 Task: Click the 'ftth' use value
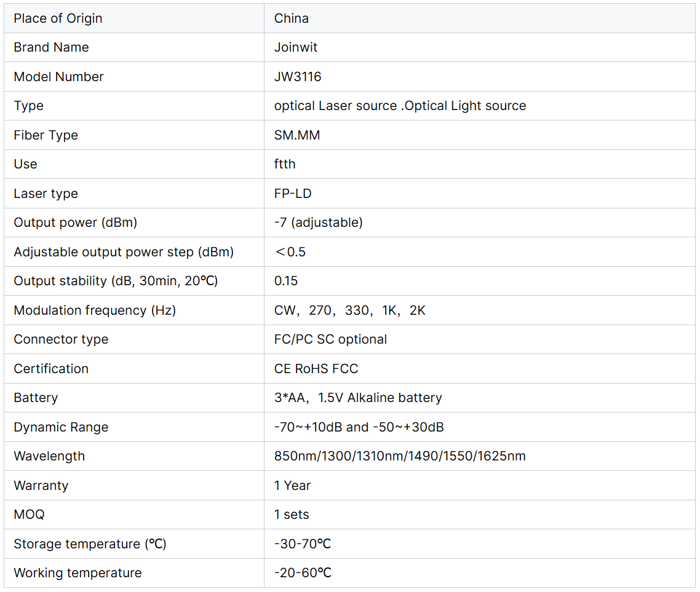point(285,164)
